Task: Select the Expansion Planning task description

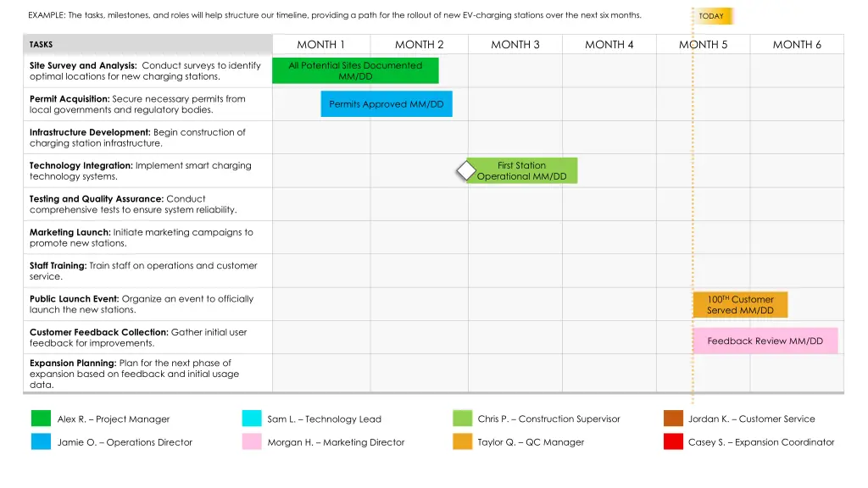Action: 134,374
